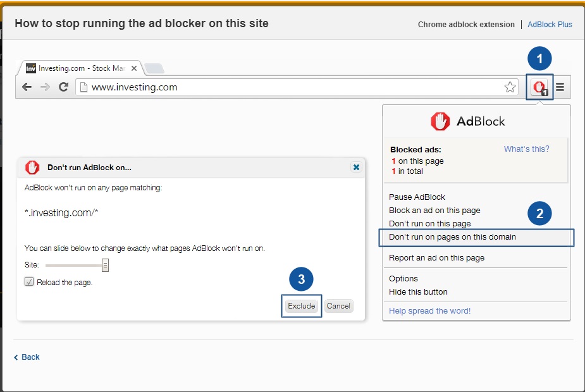Click Chrome adblock extension tab label

pyautogui.click(x=466, y=24)
